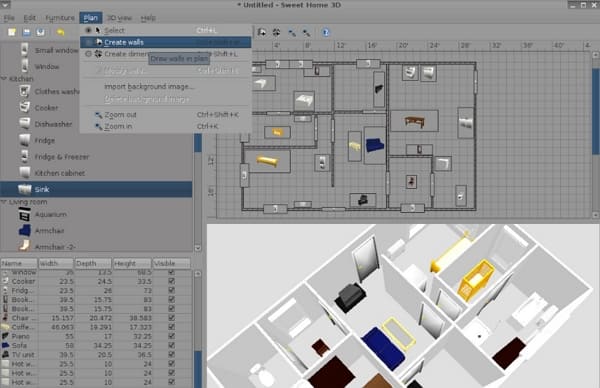Sort furniture by Name column header
The width and height of the screenshot is (600, 388).
click(x=19, y=263)
